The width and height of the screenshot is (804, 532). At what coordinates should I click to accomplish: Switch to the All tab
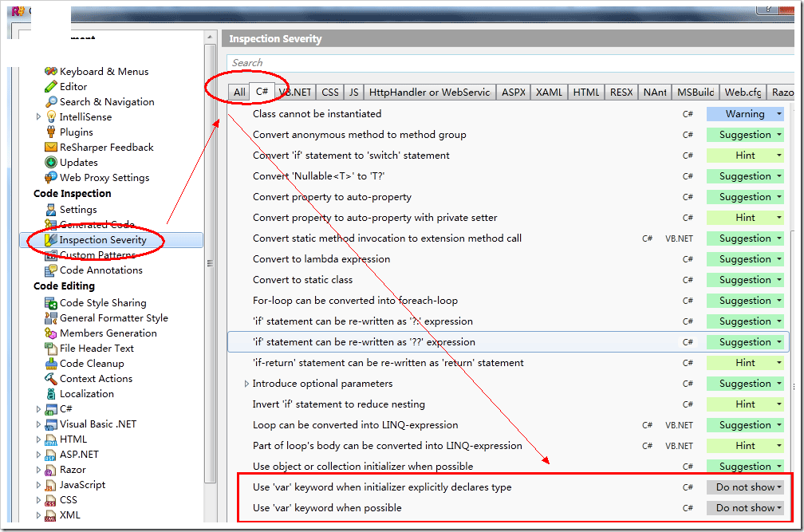pos(239,93)
